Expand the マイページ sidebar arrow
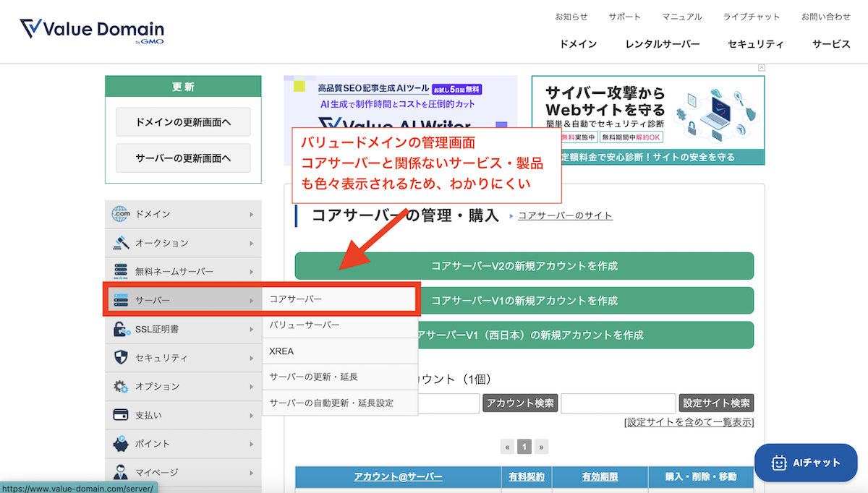Viewport: 868px width, 493px height. click(x=252, y=472)
